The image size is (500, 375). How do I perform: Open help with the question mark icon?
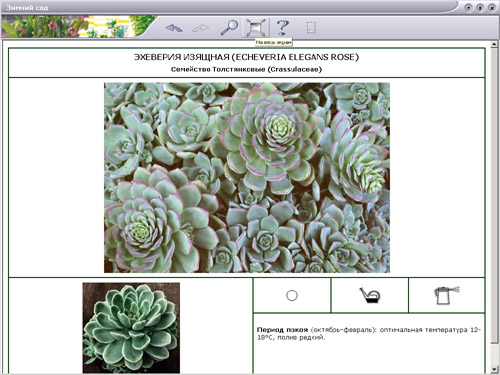pos(283,27)
